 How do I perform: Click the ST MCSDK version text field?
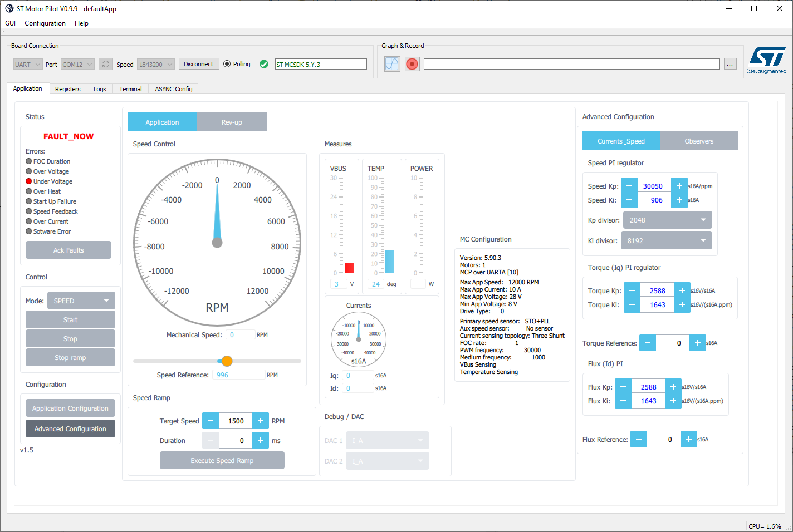[321, 64]
